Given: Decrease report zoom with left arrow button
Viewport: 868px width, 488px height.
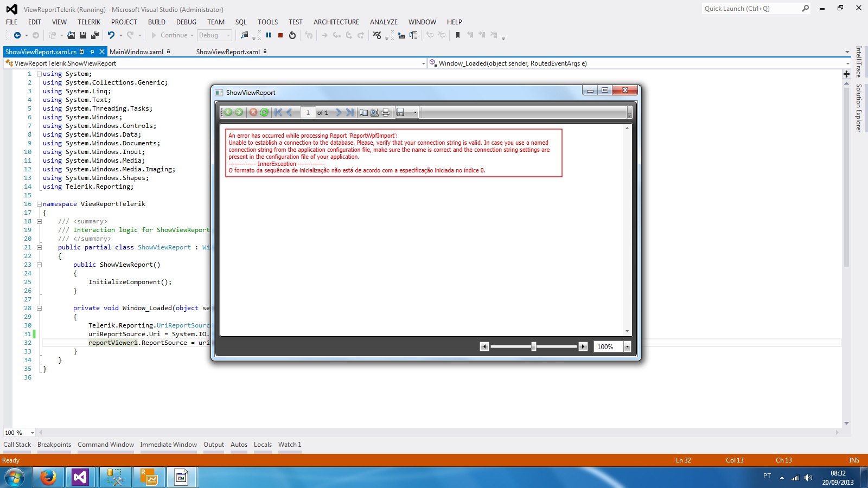Looking at the screenshot, I should (484, 346).
